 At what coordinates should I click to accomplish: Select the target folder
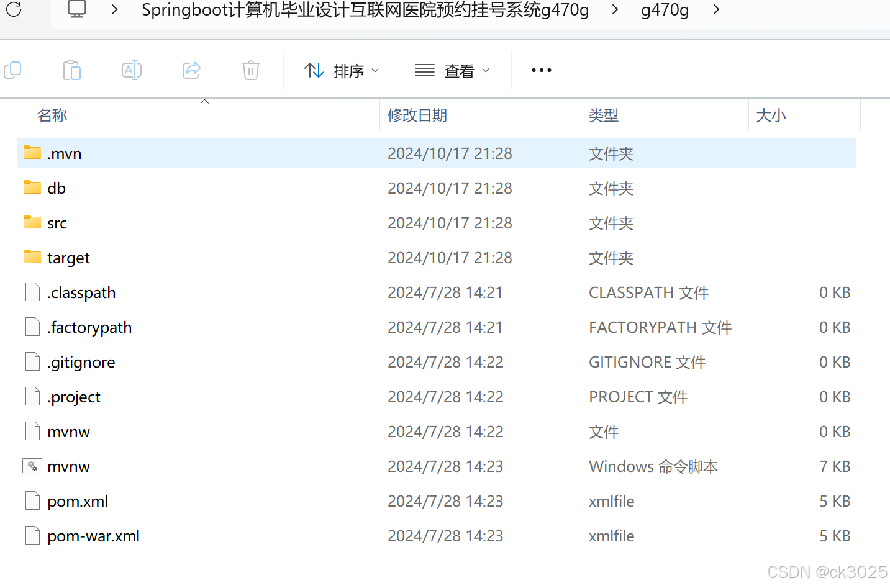pyautogui.click(x=437, y=258)
